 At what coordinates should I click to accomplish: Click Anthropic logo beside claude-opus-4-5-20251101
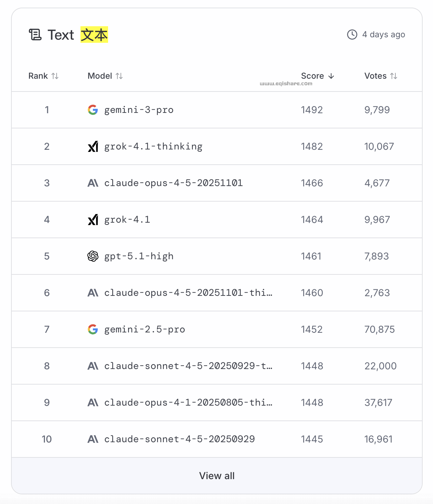coord(93,183)
